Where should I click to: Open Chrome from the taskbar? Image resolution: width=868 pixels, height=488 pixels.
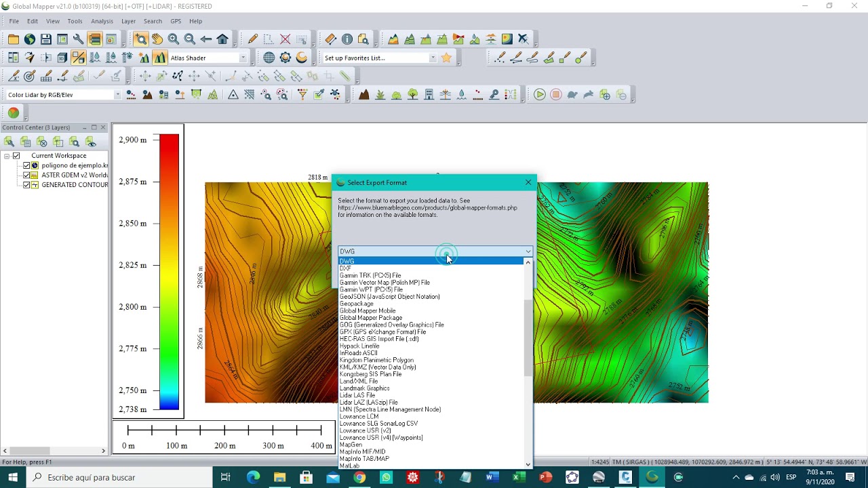coord(359,477)
